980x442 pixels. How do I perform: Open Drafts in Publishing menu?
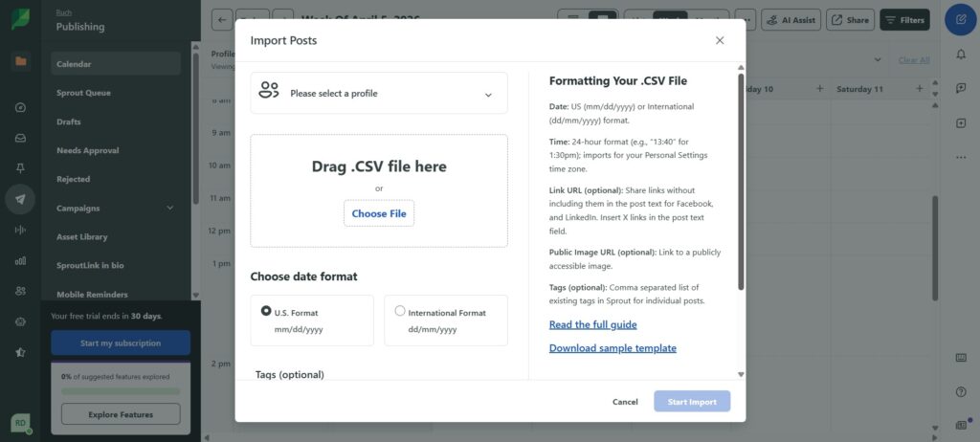(x=116, y=122)
